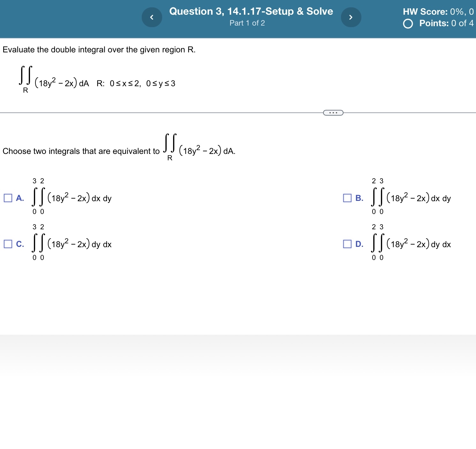The height and width of the screenshot is (449, 476).
Task: Check answer option B checkbox
Action: coord(347,198)
